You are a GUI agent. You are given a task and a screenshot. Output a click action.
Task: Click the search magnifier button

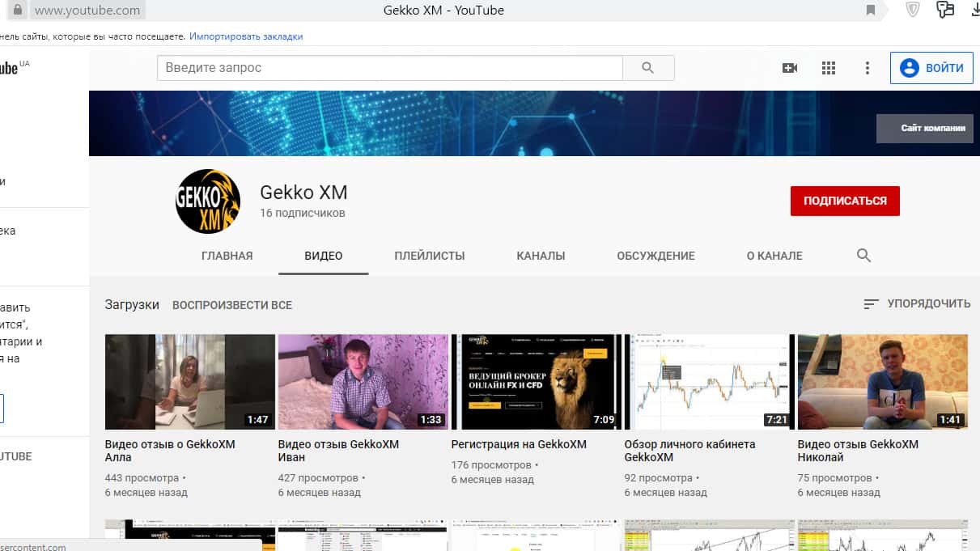(647, 68)
